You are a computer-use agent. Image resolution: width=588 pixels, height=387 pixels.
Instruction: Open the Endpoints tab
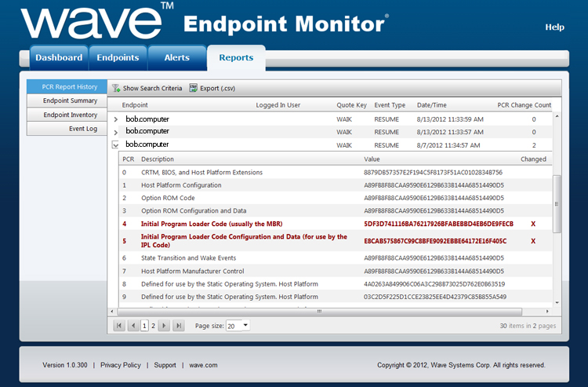(x=118, y=57)
